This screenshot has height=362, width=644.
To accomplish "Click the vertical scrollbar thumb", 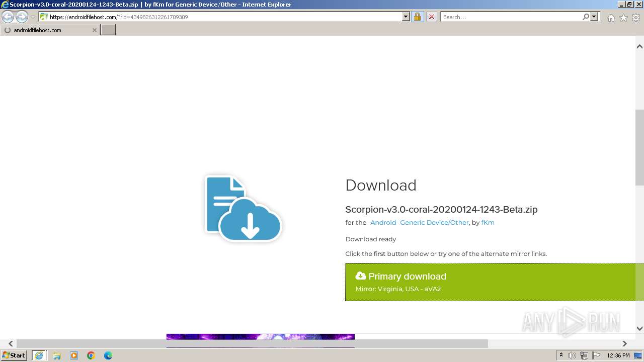I will [x=639, y=147].
